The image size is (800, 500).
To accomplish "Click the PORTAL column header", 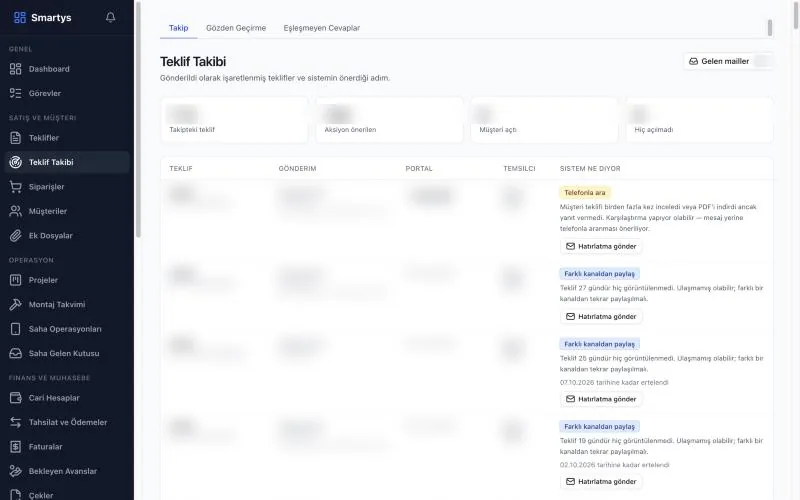I will point(419,168).
